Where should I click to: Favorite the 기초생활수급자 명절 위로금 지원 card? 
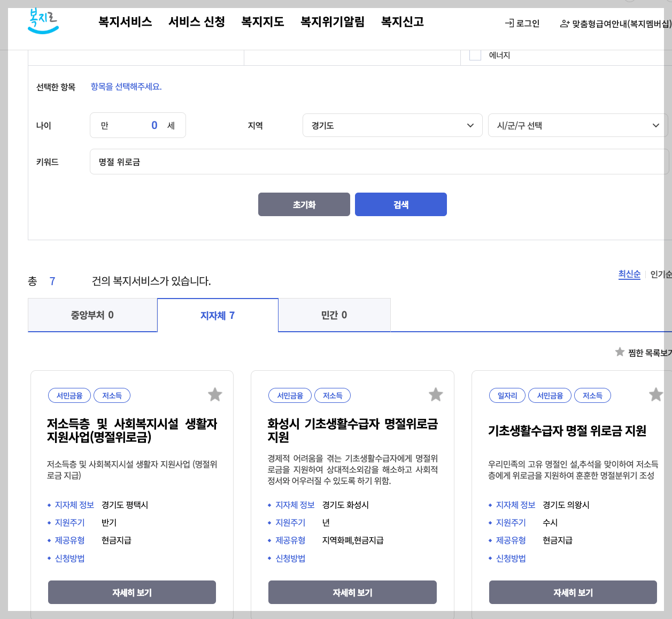pyautogui.click(x=655, y=394)
